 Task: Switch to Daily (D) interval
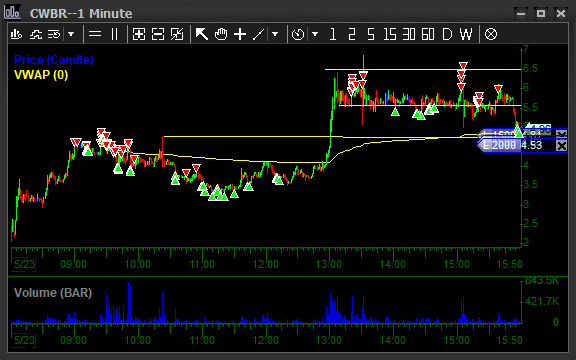pos(447,35)
